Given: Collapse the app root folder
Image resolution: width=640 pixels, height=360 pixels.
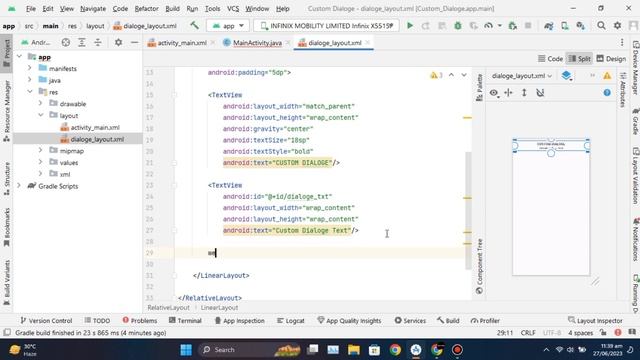Looking at the screenshot, I should coord(19,57).
